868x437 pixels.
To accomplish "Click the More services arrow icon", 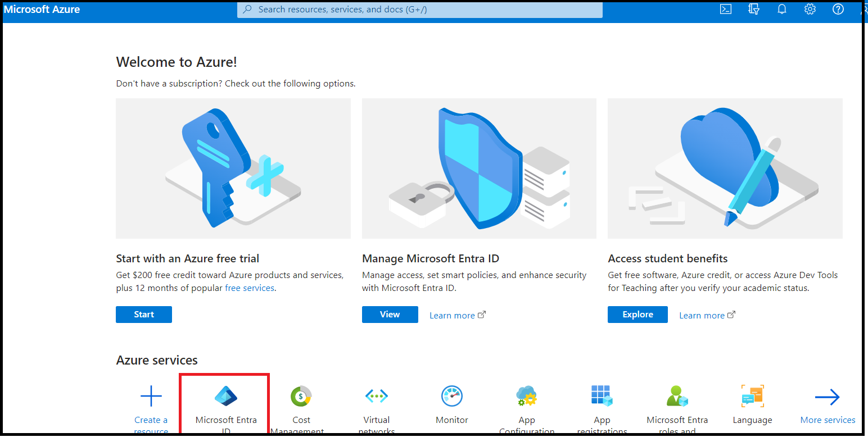I will coord(828,397).
